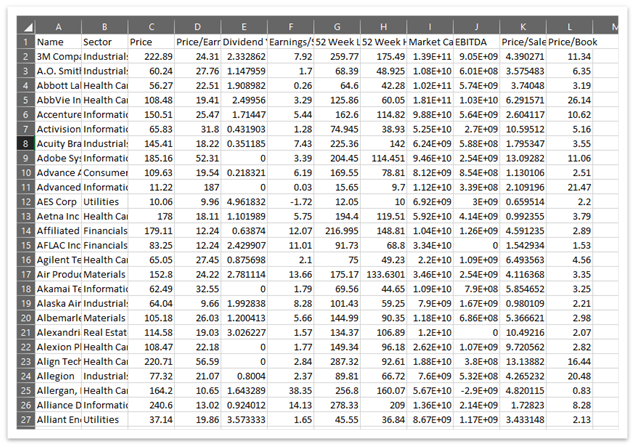Select cell value 21.47
Image resolution: width=636 pixels, height=448 pixels.
point(569,187)
